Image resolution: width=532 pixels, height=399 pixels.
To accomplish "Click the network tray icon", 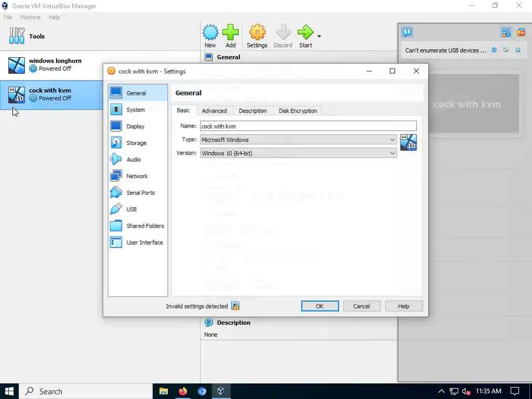I will click(454, 392).
